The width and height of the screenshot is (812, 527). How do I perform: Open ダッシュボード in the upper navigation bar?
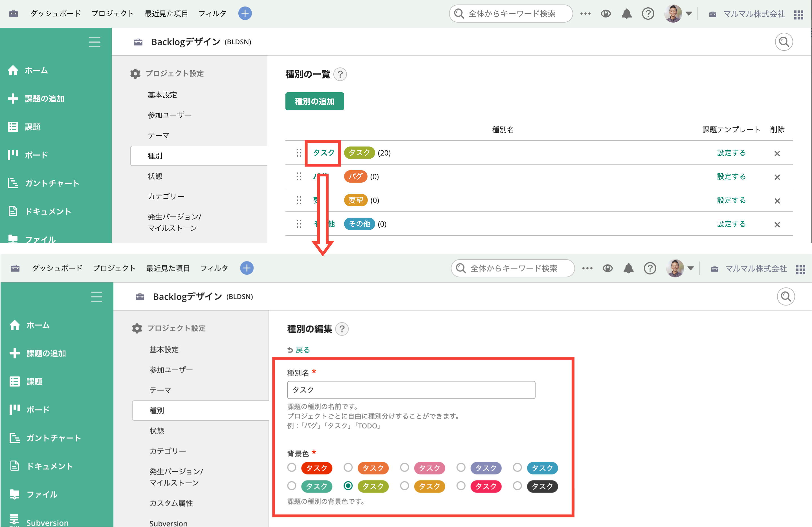(56, 14)
